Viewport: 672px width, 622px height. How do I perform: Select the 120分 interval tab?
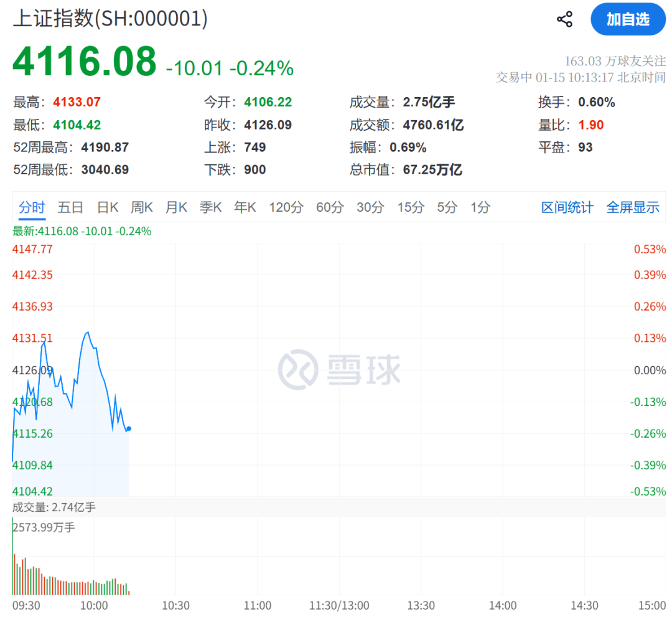286,207
